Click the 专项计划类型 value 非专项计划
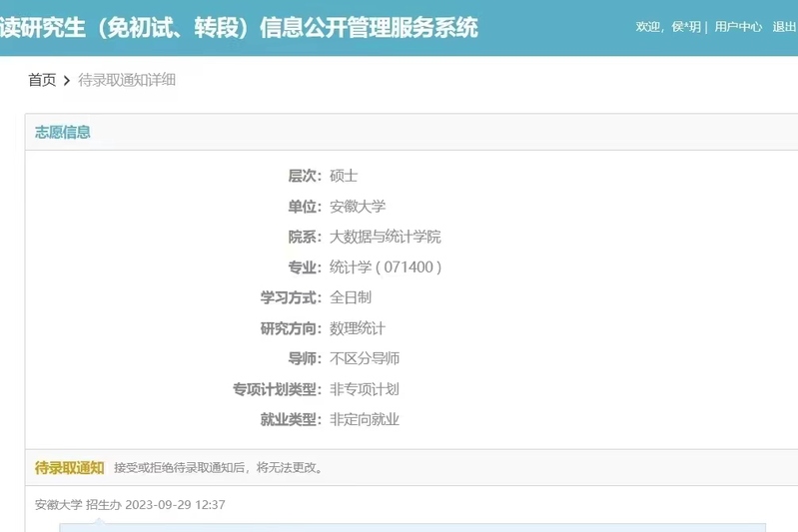The image size is (798, 532). (x=365, y=389)
